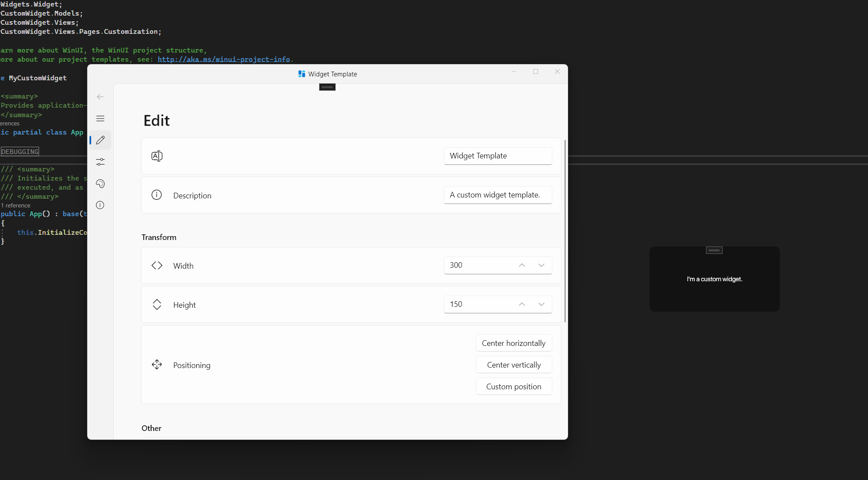
Task: Decrease Height value with down chevron
Action: point(541,304)
